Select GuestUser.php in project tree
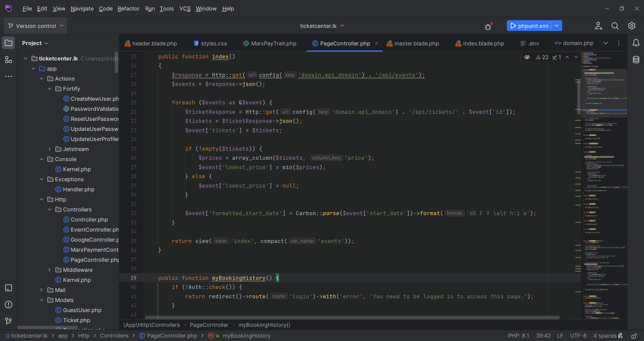This screenshot has height=341, width=644. [x=78, y=310]
